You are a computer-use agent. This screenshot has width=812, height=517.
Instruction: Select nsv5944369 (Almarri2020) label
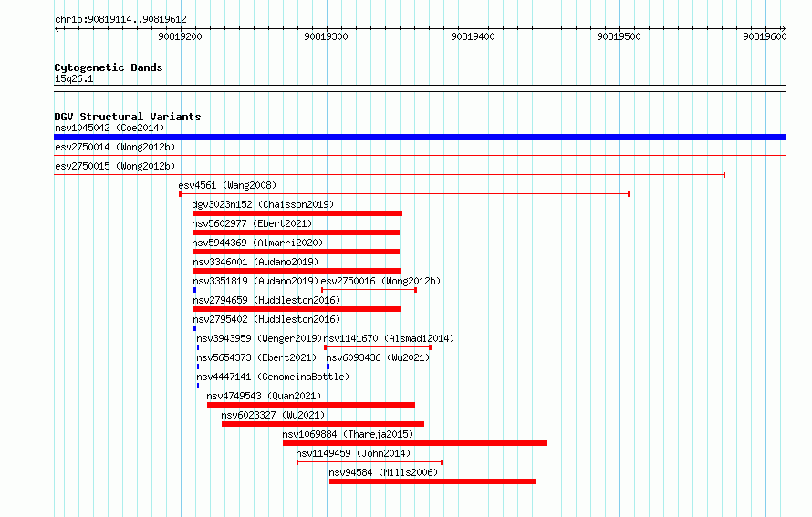tap(257, 243)
